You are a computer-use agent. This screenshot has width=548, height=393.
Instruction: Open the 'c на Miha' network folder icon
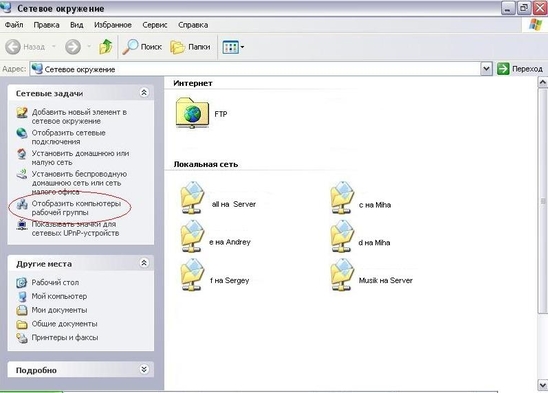pyautogui.click(x=342, y=198)
